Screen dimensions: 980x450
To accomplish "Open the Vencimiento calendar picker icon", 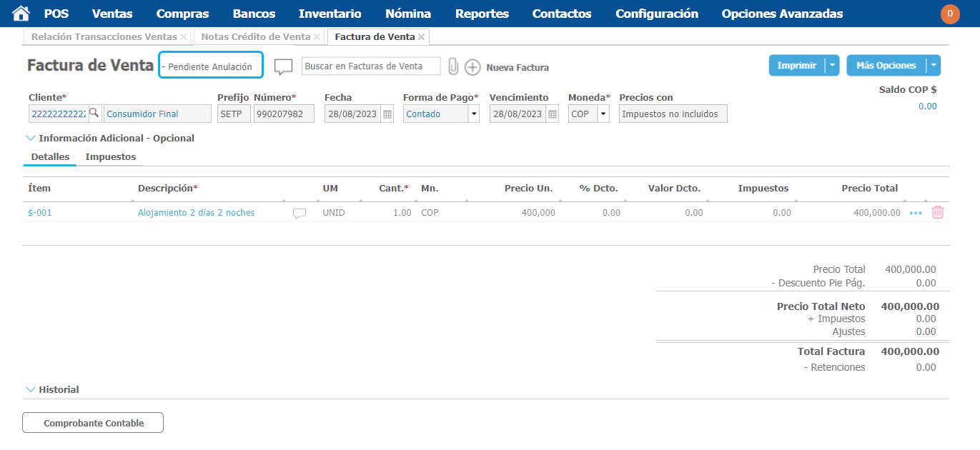I will tap(553, 114).
